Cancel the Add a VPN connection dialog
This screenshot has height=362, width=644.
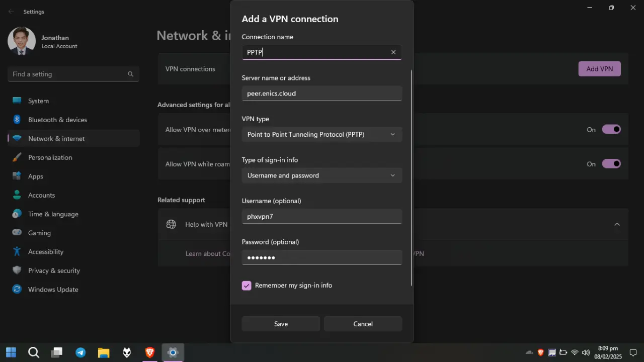(x=363, y=324)
